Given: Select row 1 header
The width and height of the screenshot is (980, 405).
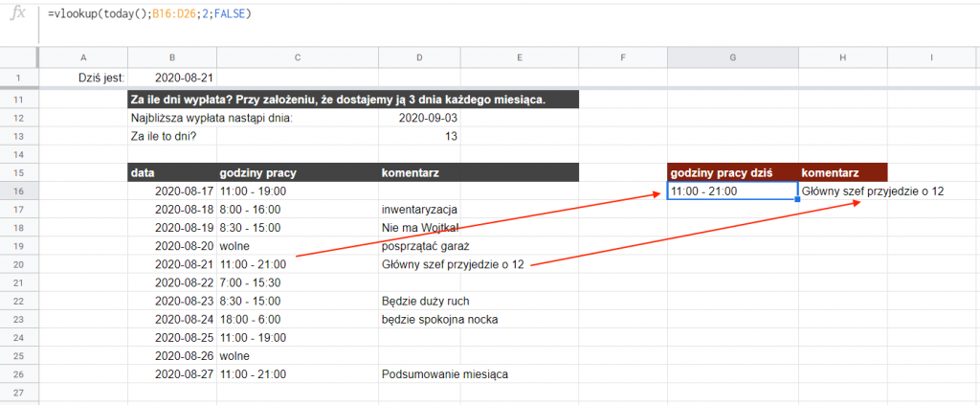Looking at the screenshot, I should click(x=19, y=78).
